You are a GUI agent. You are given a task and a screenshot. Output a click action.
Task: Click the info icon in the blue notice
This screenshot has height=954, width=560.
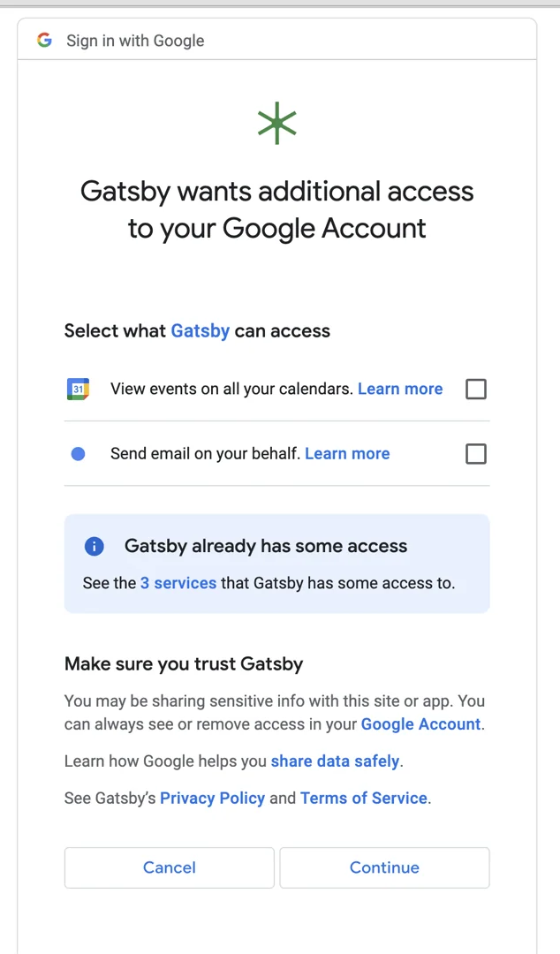click(94, 546)
